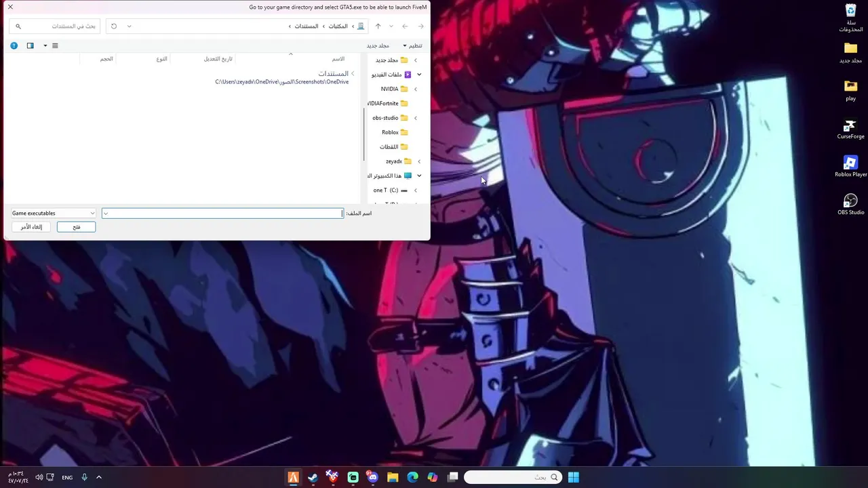Expand the obs-studio tree node
The width and height of the screenshot is (868, 488).
coord(416,118)
